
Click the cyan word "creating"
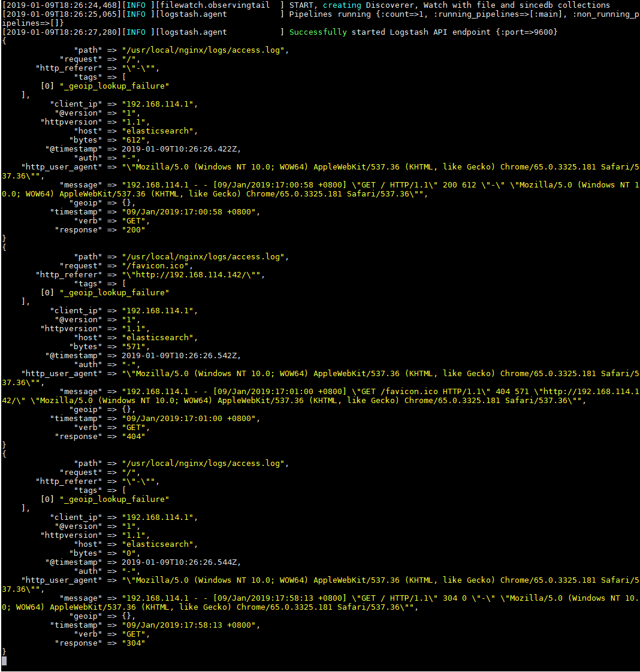[x=342, y=5]
